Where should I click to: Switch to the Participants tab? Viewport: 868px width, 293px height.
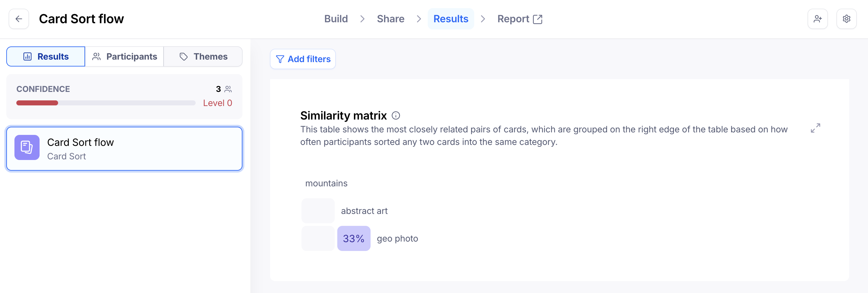click(124, 56)
